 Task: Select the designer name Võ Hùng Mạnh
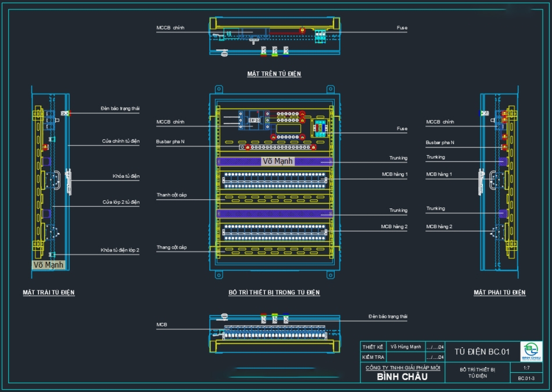(x=406, y=347)
